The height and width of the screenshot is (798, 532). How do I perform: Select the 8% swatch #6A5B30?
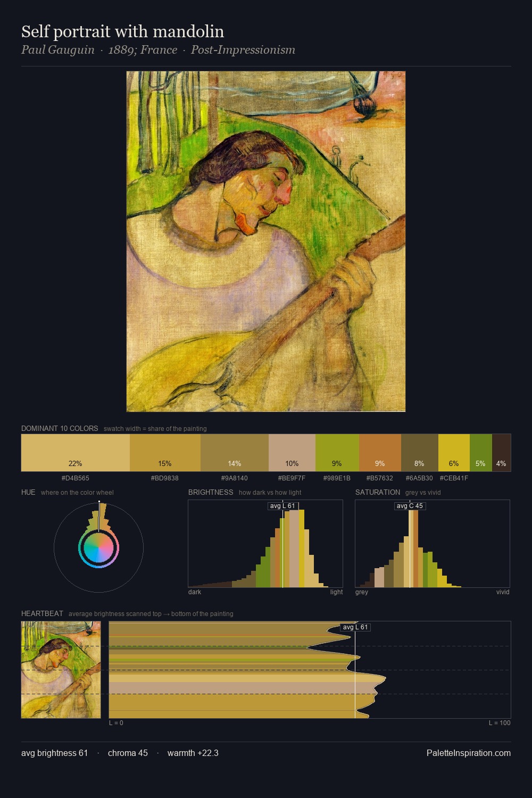[420, 453]
